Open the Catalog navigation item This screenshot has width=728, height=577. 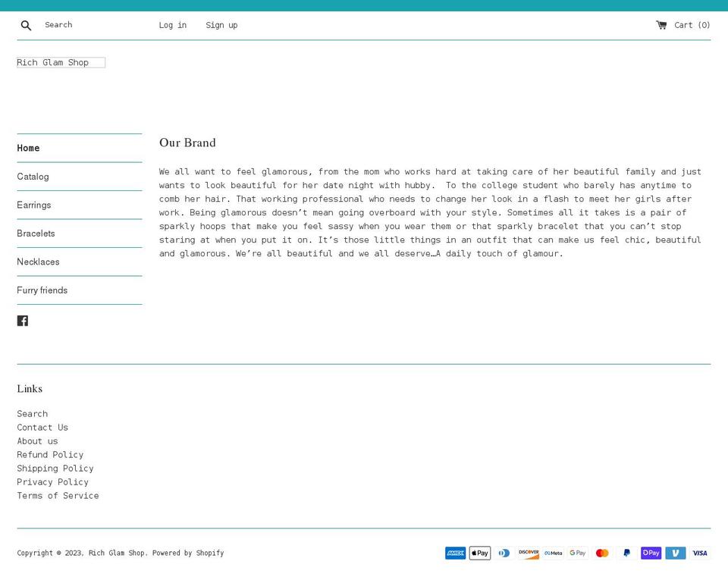(33, 177)
